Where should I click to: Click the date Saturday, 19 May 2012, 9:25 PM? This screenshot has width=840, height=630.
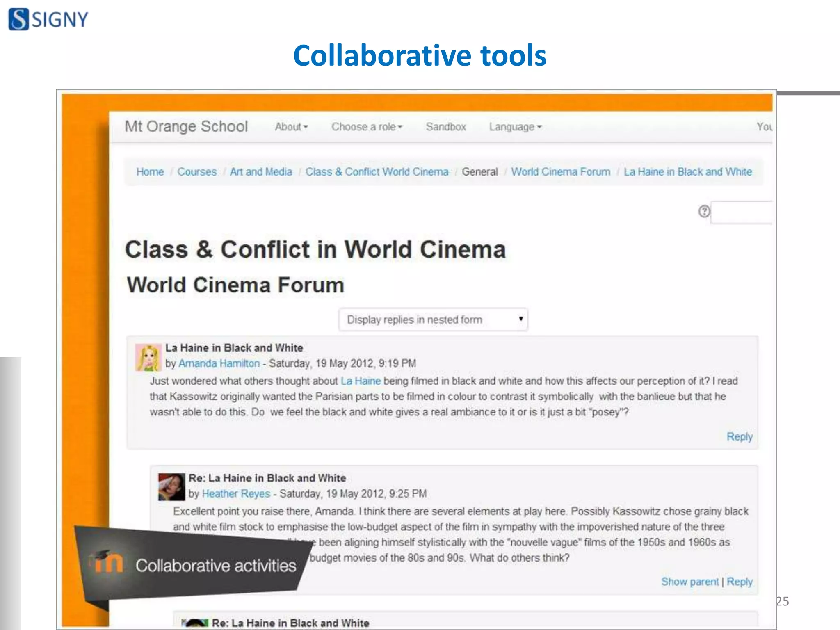coord(353,493)
